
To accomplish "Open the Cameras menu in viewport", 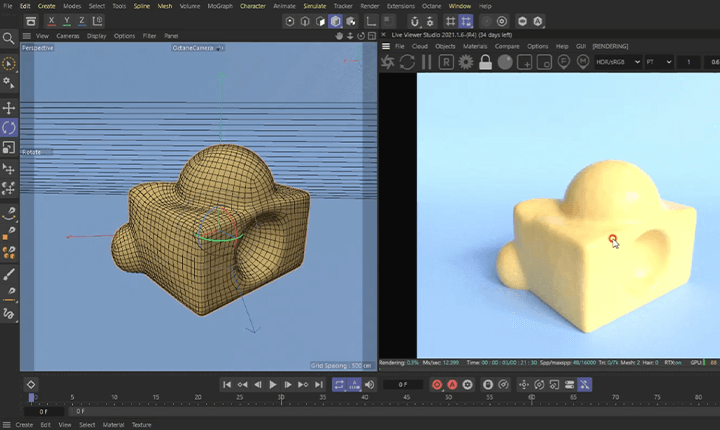I will [68, 36].
